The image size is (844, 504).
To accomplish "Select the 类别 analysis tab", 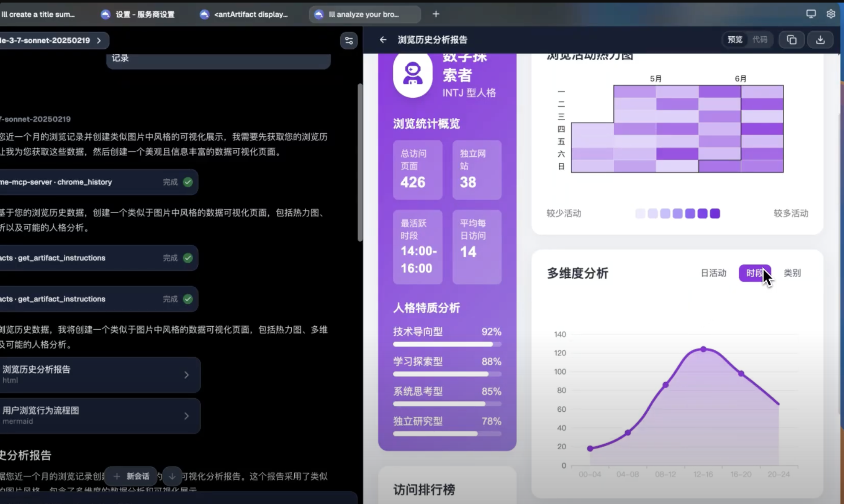I will click(792, 273).
